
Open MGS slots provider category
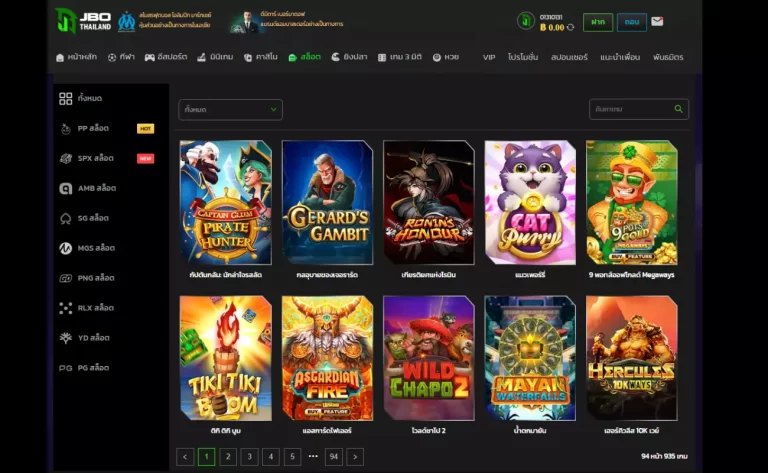(x=96, y=248)
